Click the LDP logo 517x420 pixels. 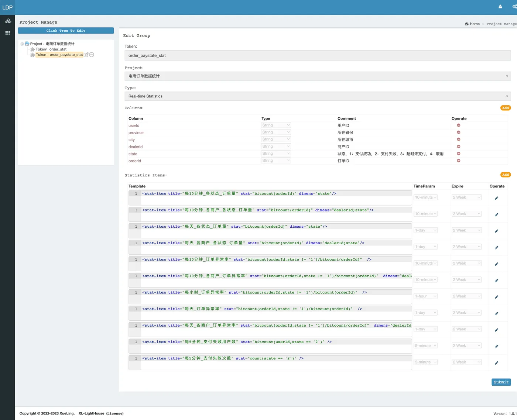click(7, 7)
